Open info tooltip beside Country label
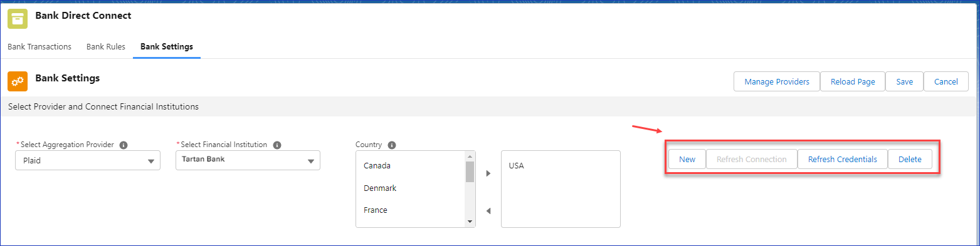Image resolution: width=980 pixels, height=246 pixels. point(392,145)
